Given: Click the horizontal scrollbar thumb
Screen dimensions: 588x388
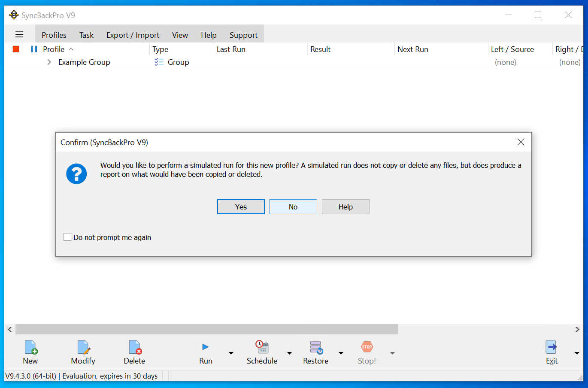Looking at the screenshot, I should click(207, 329).
